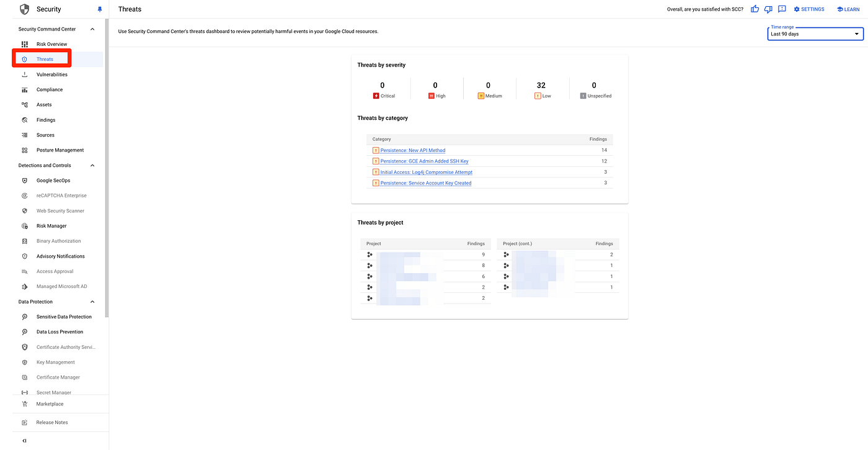Viewport: 868px width, 450px height.
Task: Open Persistence: GCE Admin Added SSH Key
Action: pyautogui.click(x=424, y=161)
